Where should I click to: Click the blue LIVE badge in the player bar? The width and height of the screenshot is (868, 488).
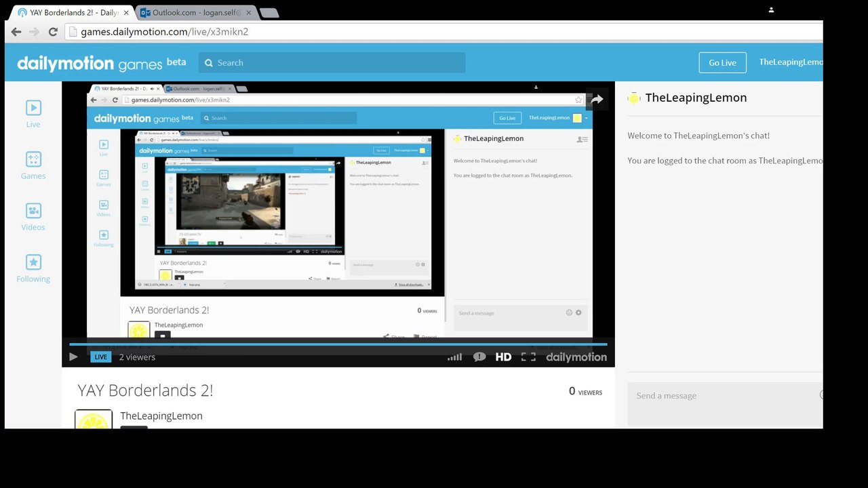[x=100, y=357]
